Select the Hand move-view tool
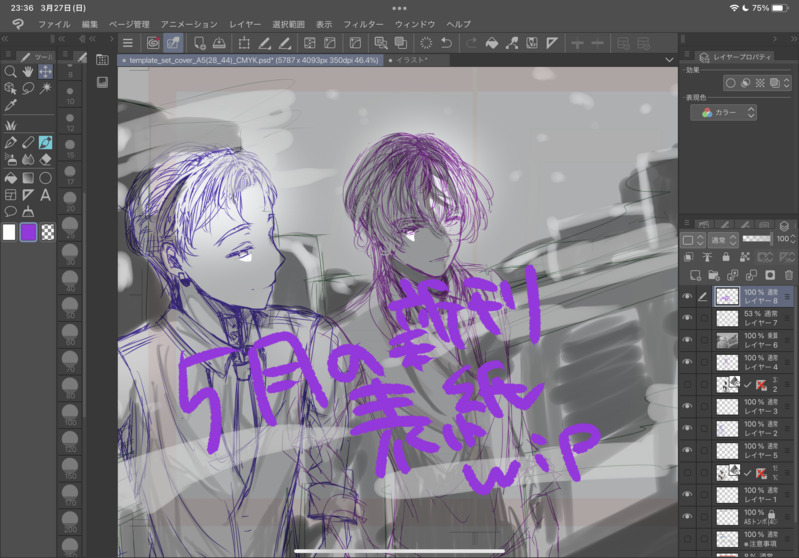 (x=28, y=72)
